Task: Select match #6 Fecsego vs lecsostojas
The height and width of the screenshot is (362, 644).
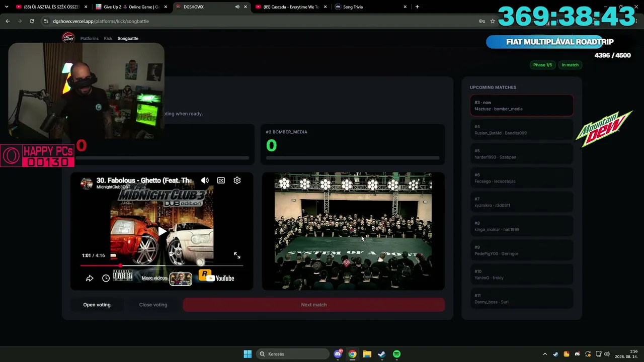Action: 522,178
